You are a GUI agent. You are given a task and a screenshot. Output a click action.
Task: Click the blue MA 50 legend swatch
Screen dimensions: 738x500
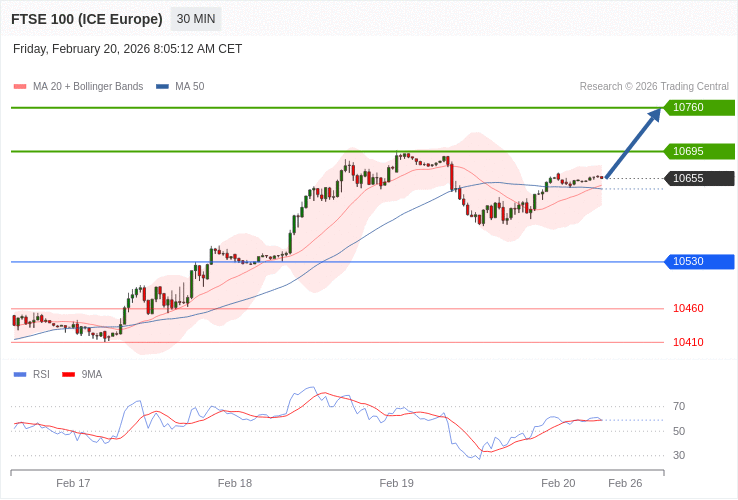[x=162, y=87]
